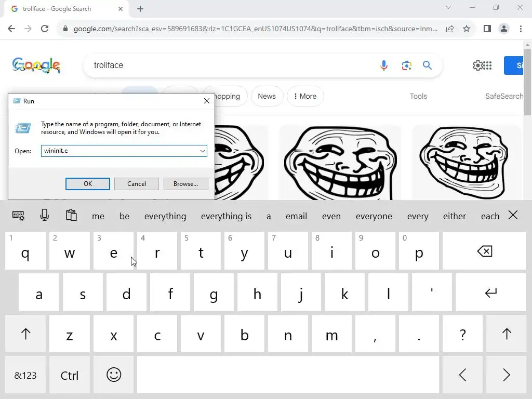Click the blue Sign in button
Viewport: 532px width, 399px height.
click(514, 65)
